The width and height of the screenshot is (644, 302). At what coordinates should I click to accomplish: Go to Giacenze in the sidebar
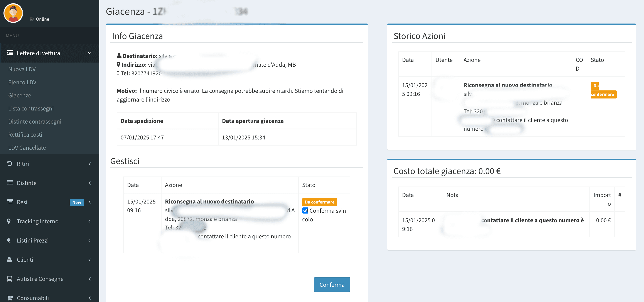click(x=20, y=95)
